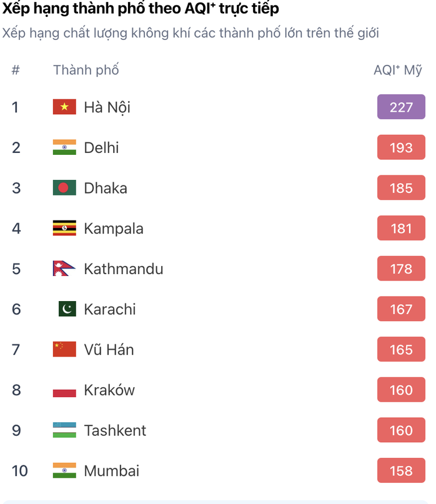Click the AQI⁺ Mỹ column header
This screenshot has width=436, height=504.
[398, 70]
